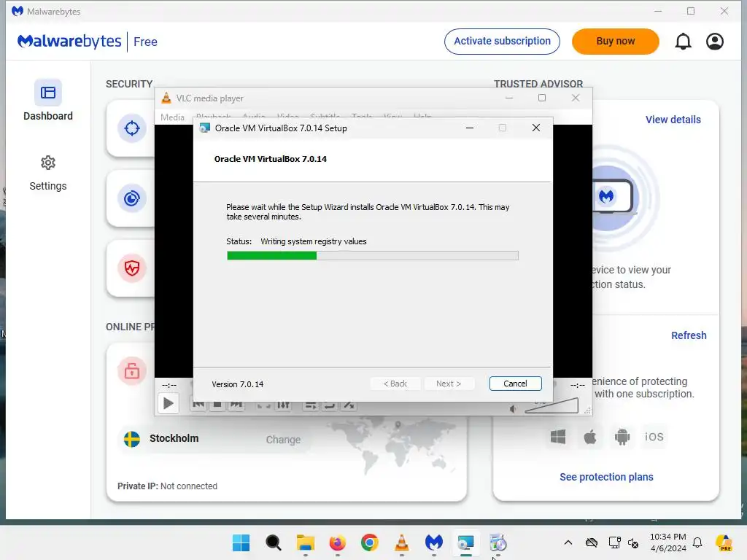Cancel the VirtualBox installation
Image resolution: width=747 pixels, height=560 pixels.
[515, 384]
